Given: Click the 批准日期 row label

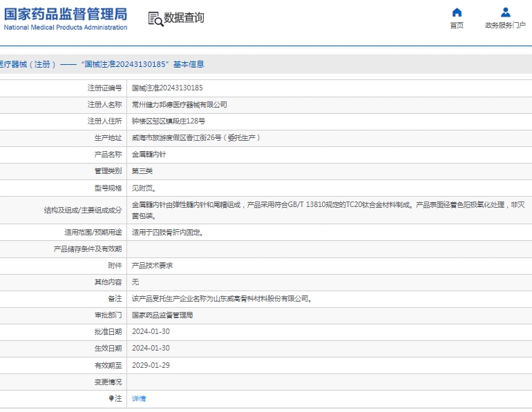Looking at the screenshot, I should click(x=108, y=332).
